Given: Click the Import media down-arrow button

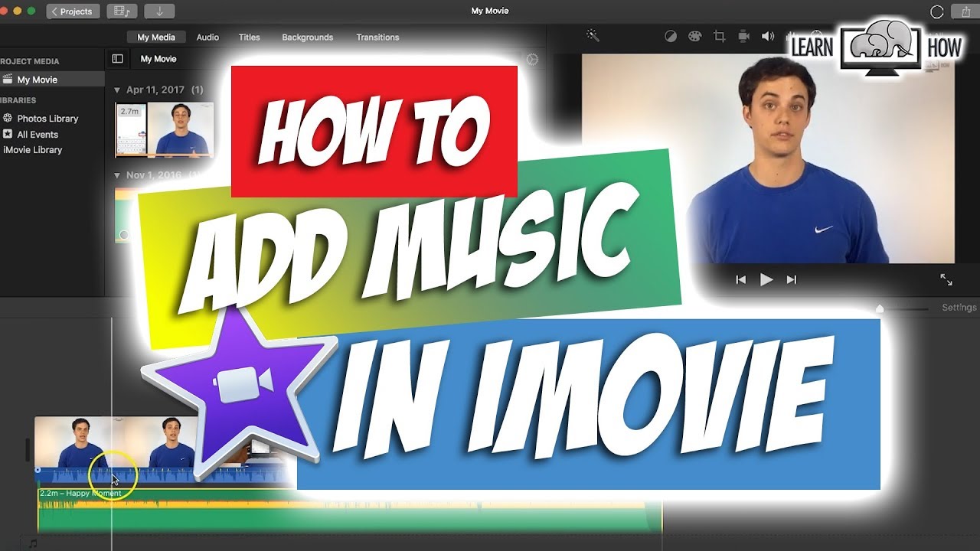Looking at the screenshot, I should [x=159, y=11].
